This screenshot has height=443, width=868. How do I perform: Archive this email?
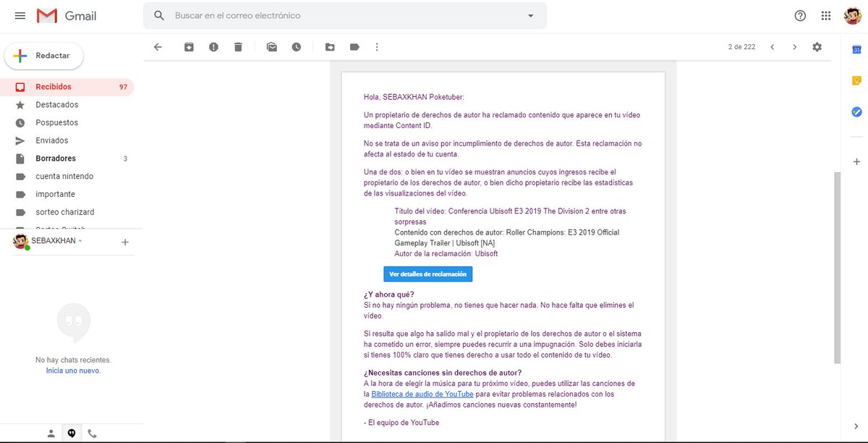click(x=189, y=47)
